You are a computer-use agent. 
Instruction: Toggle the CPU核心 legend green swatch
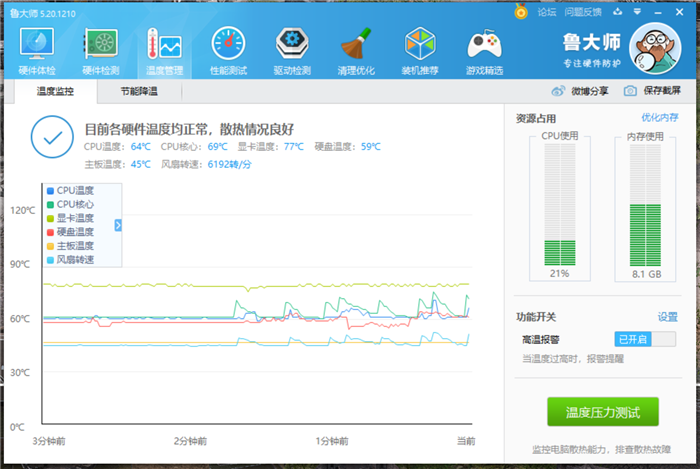[x=50, y=204]
